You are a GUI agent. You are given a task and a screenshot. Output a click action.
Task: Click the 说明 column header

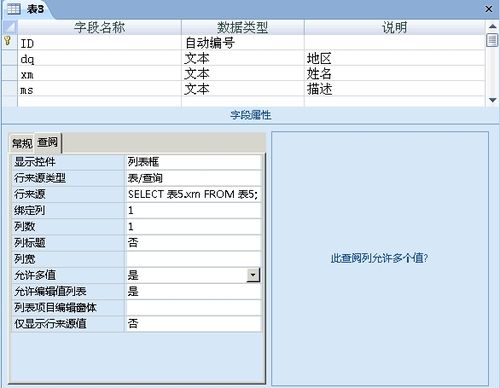tap(395, 27)
